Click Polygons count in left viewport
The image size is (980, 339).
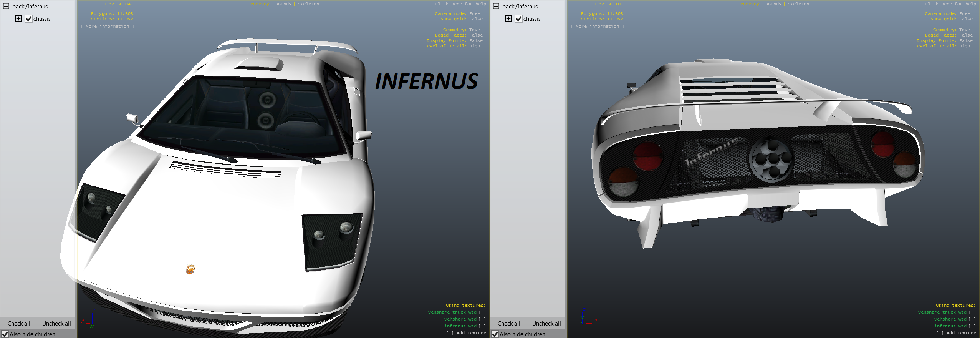[x=112, y=14]
